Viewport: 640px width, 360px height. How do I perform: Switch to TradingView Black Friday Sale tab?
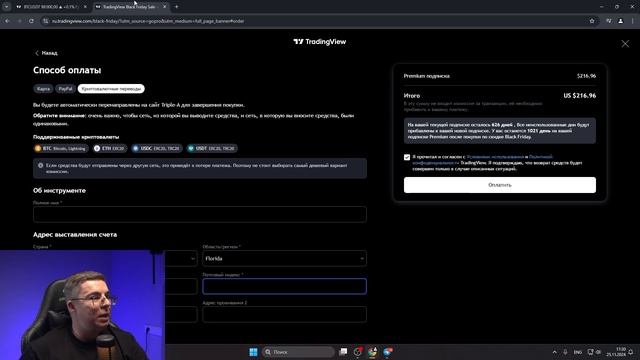click(129, 7)
